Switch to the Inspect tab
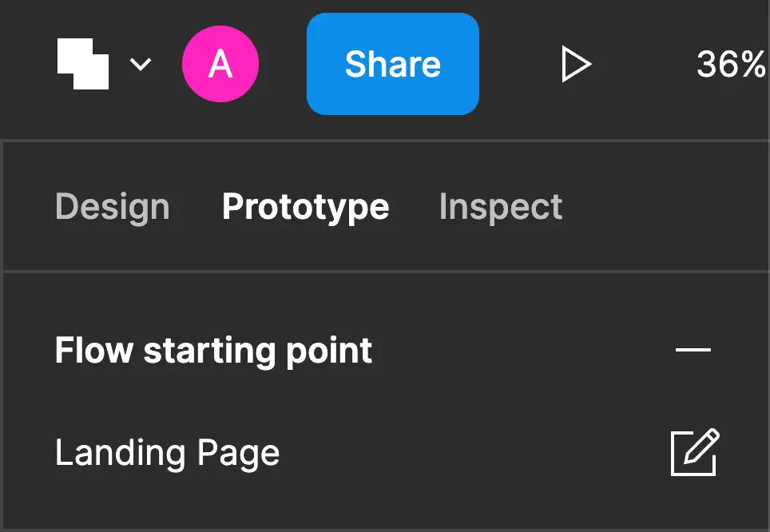 [500, 206]
